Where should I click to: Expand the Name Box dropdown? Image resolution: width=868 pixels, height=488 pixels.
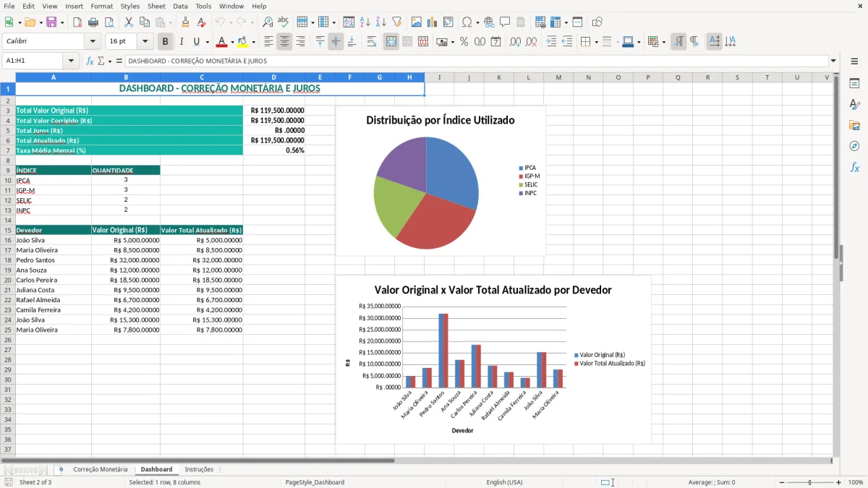click(x=71, y=61)
